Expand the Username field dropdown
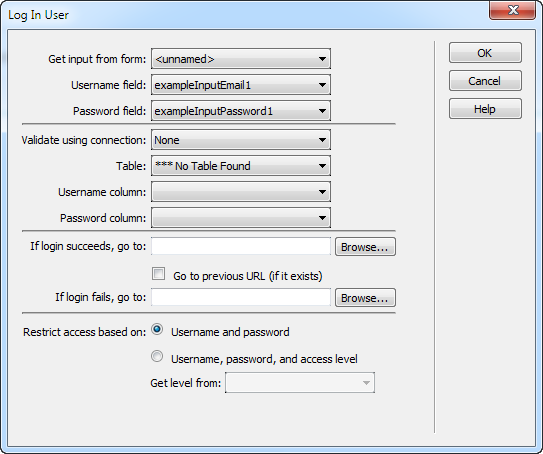The width and height of the screenshot is (543, 454). 241,85
